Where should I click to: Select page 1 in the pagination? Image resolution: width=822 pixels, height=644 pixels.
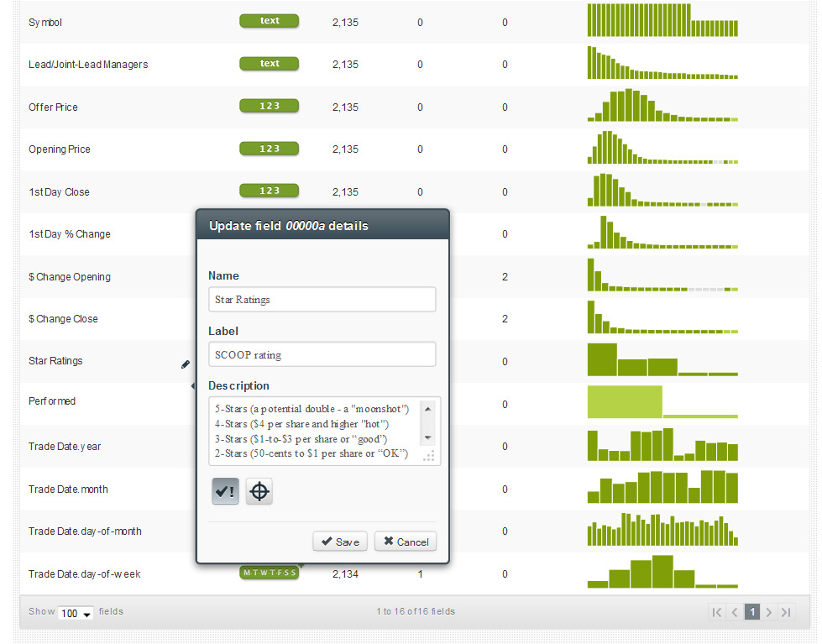[x=752, y=612]
